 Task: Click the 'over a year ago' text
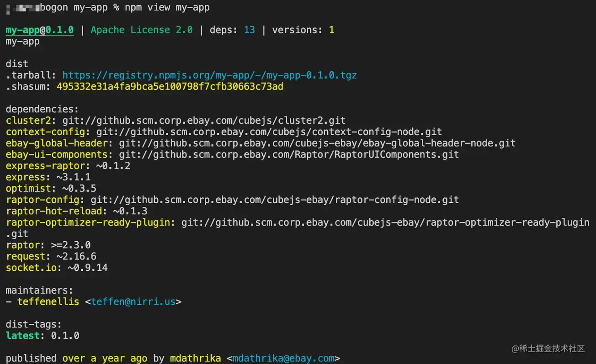click(x=105, y=358)
